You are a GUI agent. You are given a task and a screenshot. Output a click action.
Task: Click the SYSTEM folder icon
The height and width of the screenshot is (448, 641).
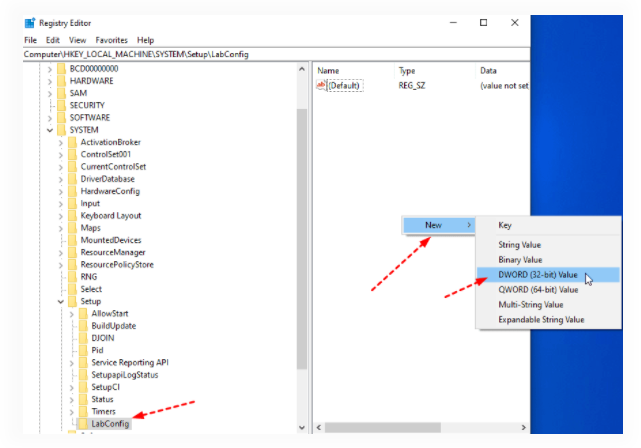(61, 130)
